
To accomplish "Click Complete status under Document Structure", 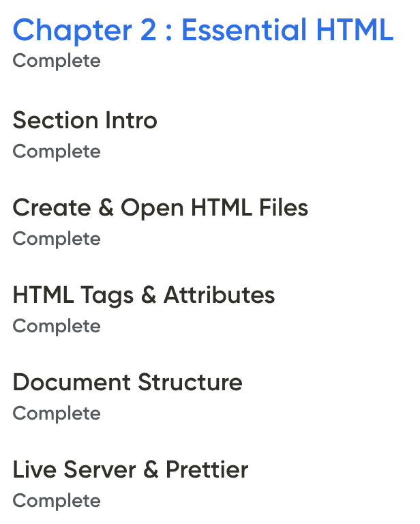I will click(57, 414).
